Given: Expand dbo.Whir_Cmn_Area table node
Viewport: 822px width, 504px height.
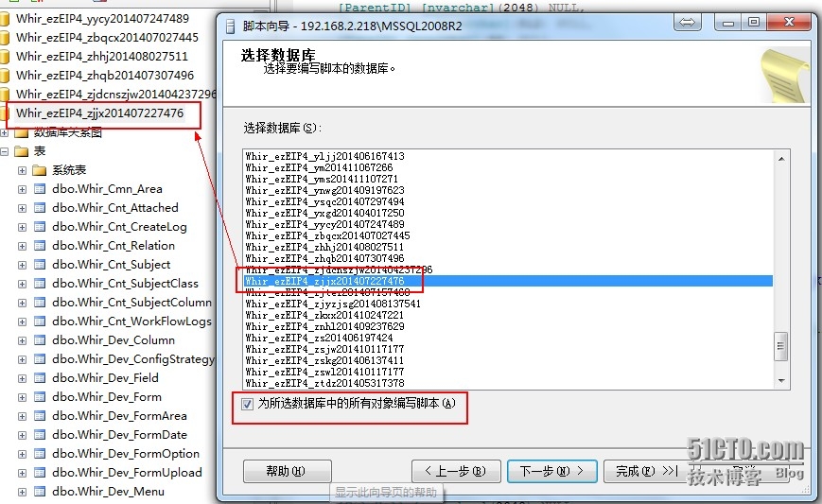Looking at the screenshot, I should click(22, 190).
